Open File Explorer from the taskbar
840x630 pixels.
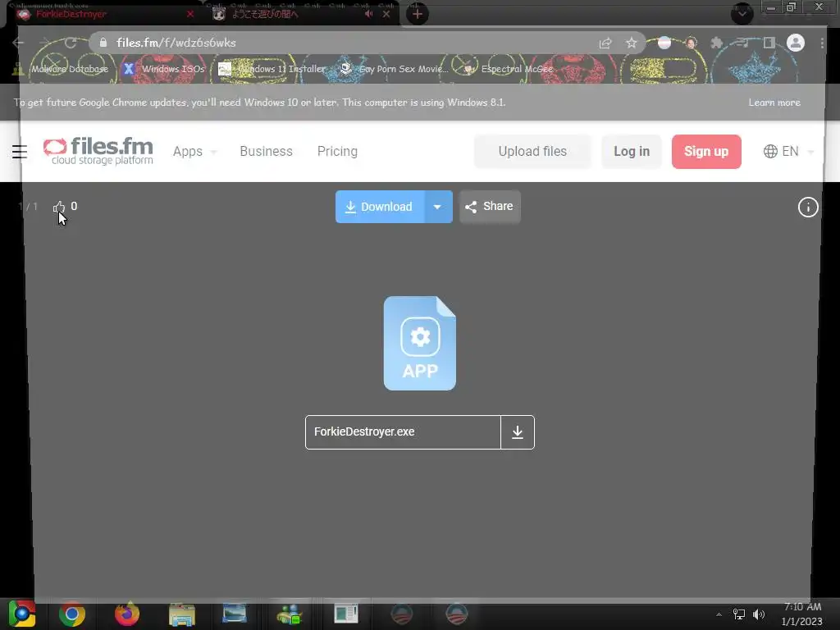point(182,614)
